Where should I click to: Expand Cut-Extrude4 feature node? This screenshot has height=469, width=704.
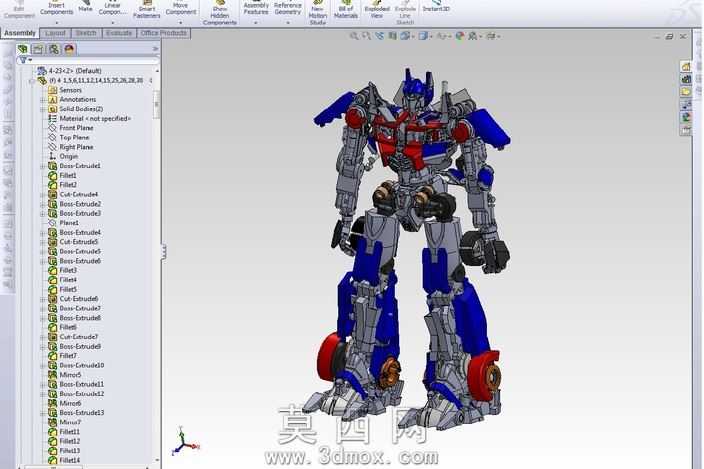pos(43,195)
